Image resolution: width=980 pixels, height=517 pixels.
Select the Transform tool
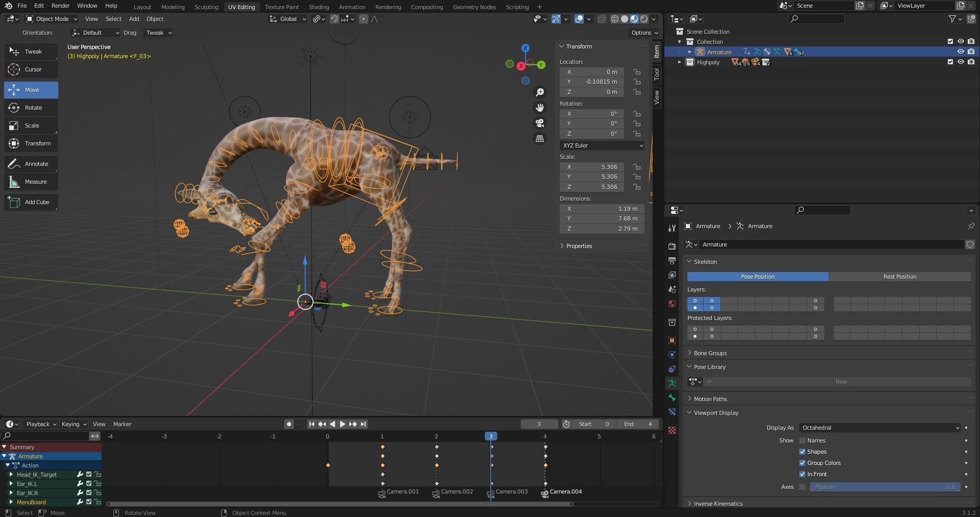31,143
